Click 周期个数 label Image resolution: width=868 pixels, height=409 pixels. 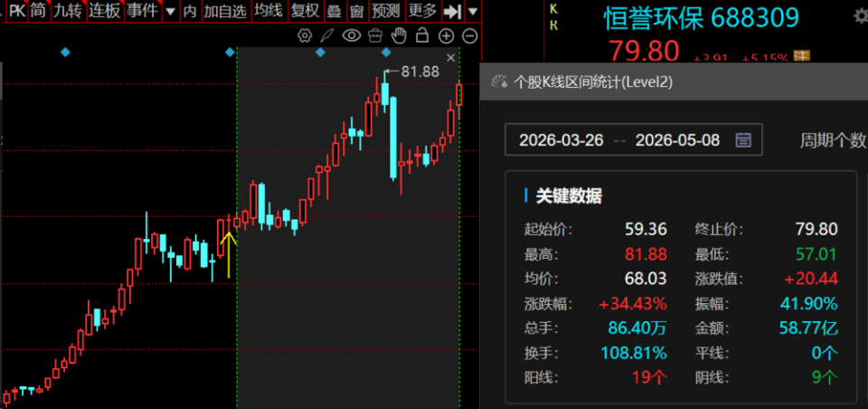[x=832, y=140]
